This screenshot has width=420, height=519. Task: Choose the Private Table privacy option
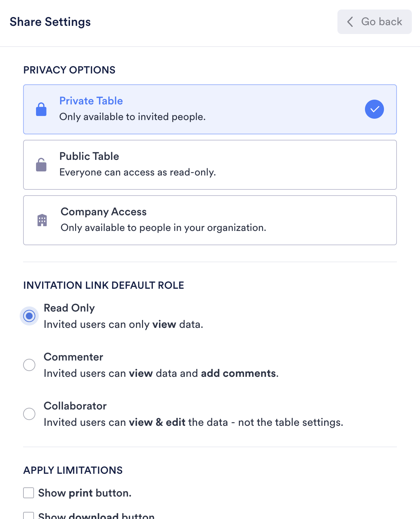210,110
